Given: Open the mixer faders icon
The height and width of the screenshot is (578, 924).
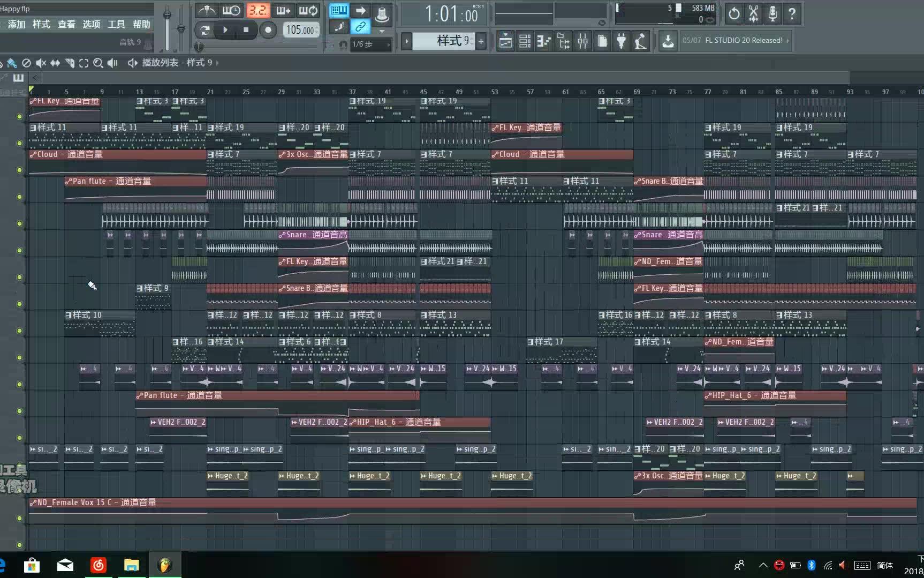Looking at the screenshot, I should click(x=582, y=41).
